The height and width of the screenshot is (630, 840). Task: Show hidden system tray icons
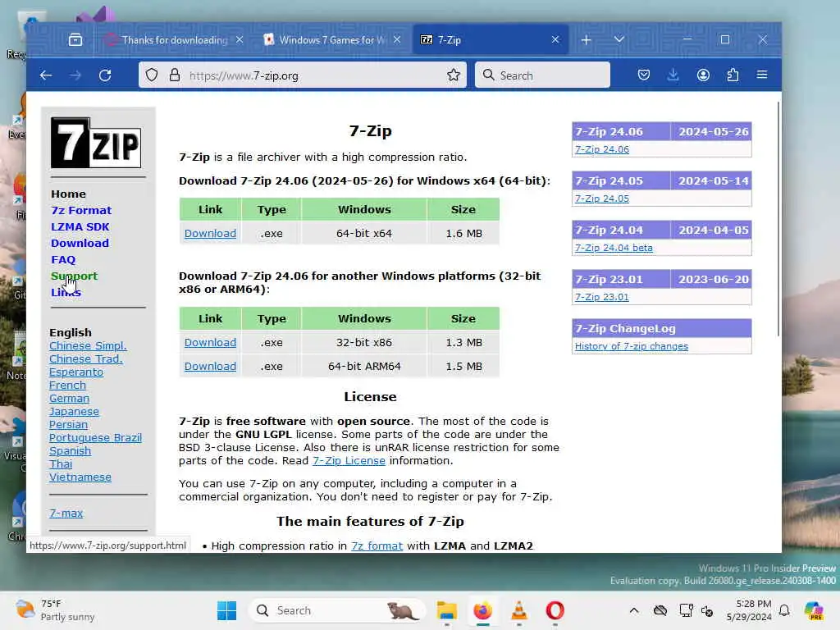point(634,610)
